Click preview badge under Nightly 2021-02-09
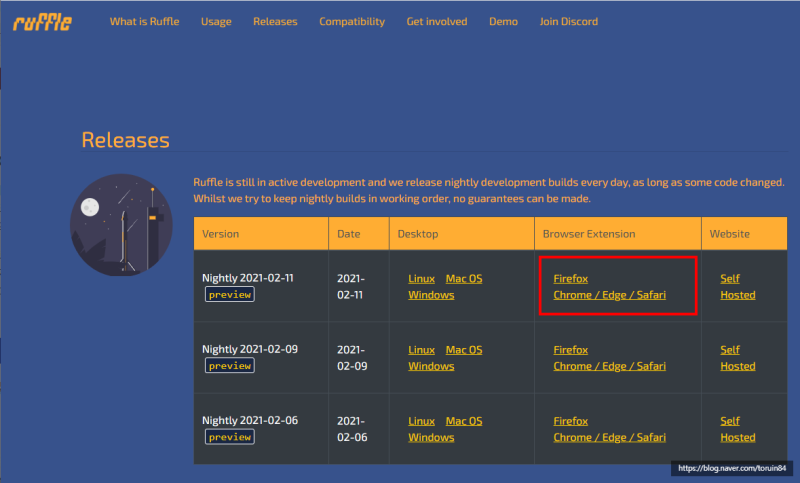 [230, 366]
